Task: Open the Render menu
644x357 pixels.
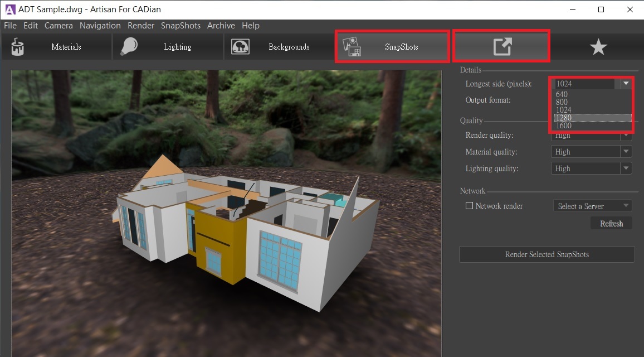Action: tap(141, 26)
